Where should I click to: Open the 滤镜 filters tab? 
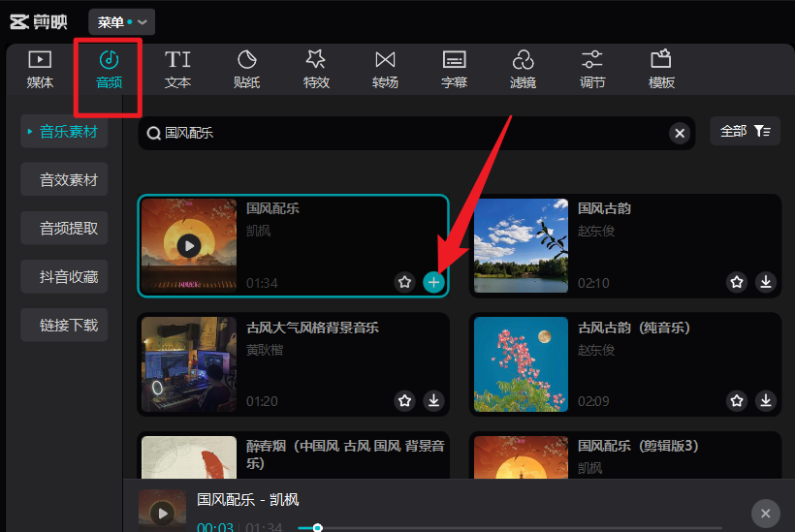pos(523,70)
